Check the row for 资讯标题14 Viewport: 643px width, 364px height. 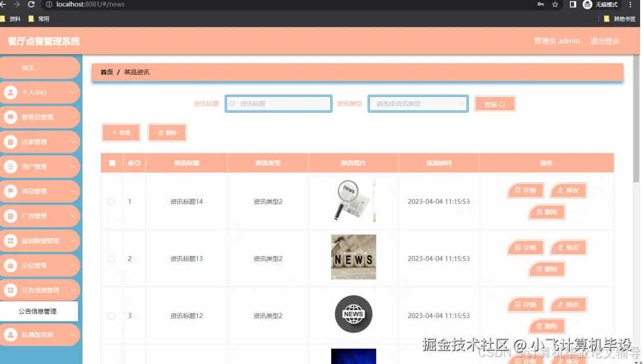(111, 201)
